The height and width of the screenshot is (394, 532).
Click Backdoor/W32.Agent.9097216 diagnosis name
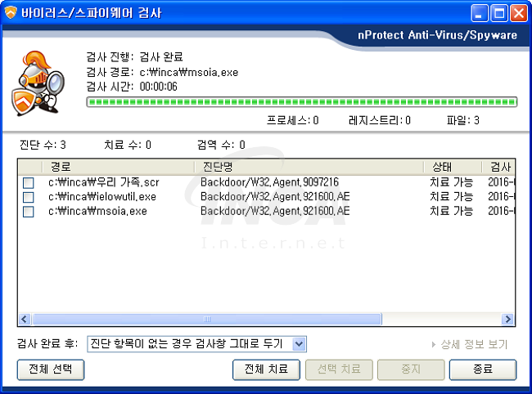269,182
